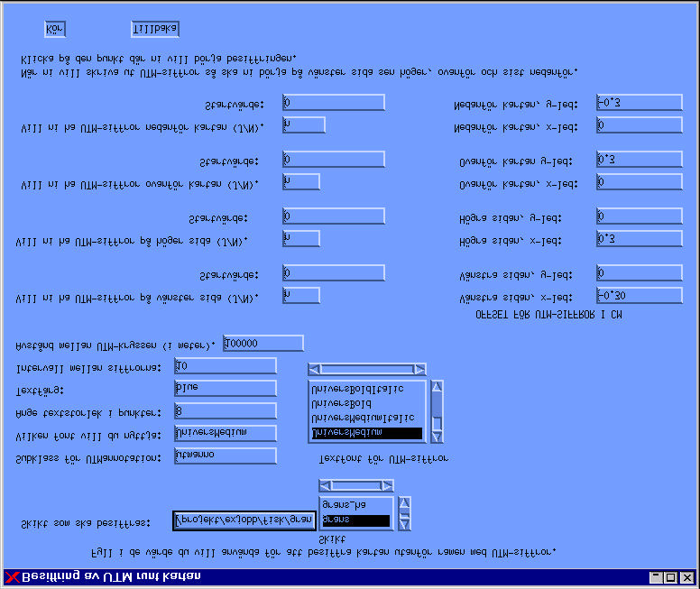Click J/N field for UTM-siffror på vänster sida
The image size is (700, 589).
(x=301, y=295)
